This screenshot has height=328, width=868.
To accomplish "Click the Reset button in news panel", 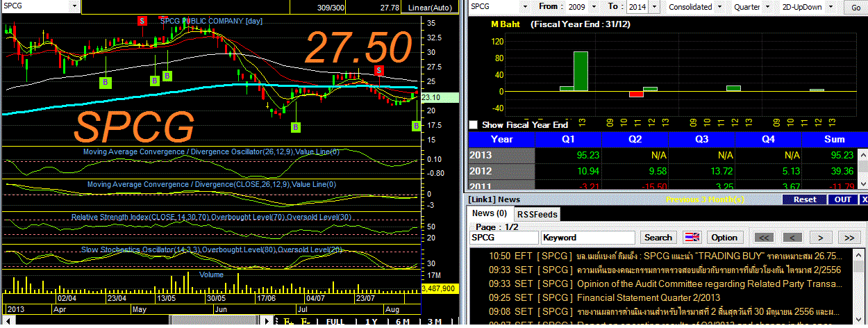I will coord(805,199).
